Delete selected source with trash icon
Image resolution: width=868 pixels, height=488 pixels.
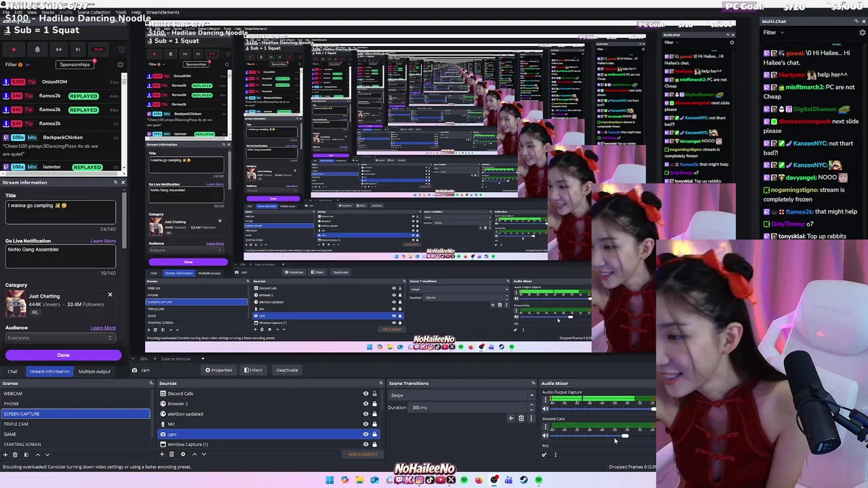[x=172, y=454]
